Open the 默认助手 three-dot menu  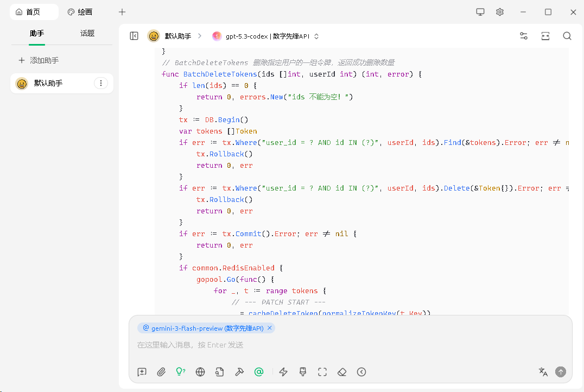(101, 83)
